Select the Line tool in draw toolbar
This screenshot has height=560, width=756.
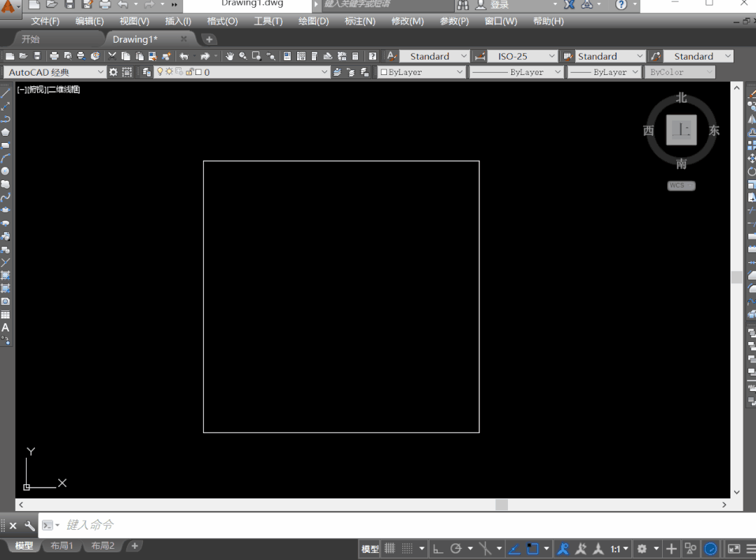pyautogui.click(x=6, y=93)
